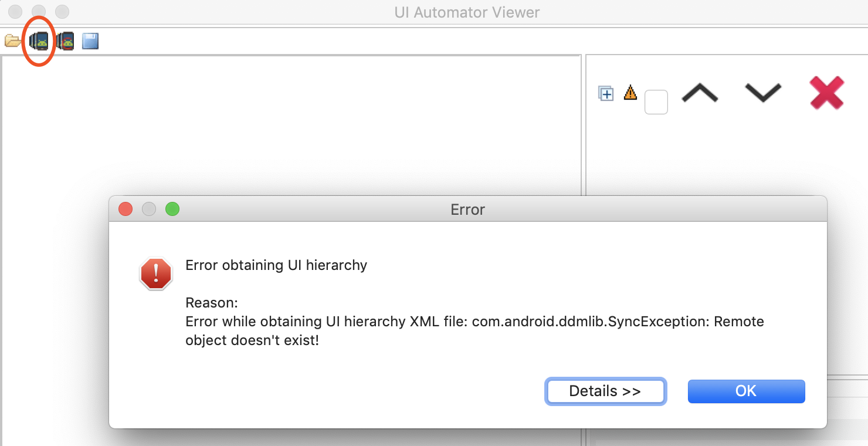Open a saved hierarchy with the folder icon
This screenshot has height=446, width=868.
pos(13,41)
